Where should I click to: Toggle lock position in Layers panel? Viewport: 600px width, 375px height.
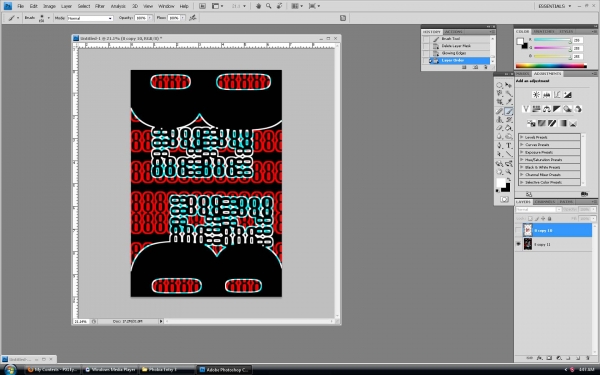[543, 218]
